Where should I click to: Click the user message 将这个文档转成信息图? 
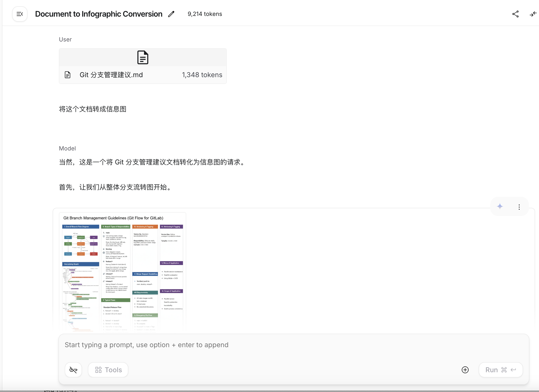(93, 109)
